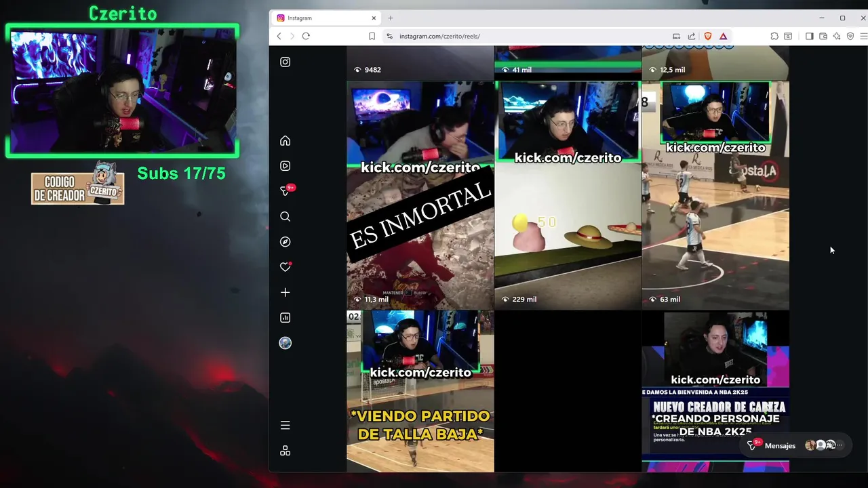Open the Explore compass icon
This screenshot has height=488, width=868.
[x=285, y=242]
